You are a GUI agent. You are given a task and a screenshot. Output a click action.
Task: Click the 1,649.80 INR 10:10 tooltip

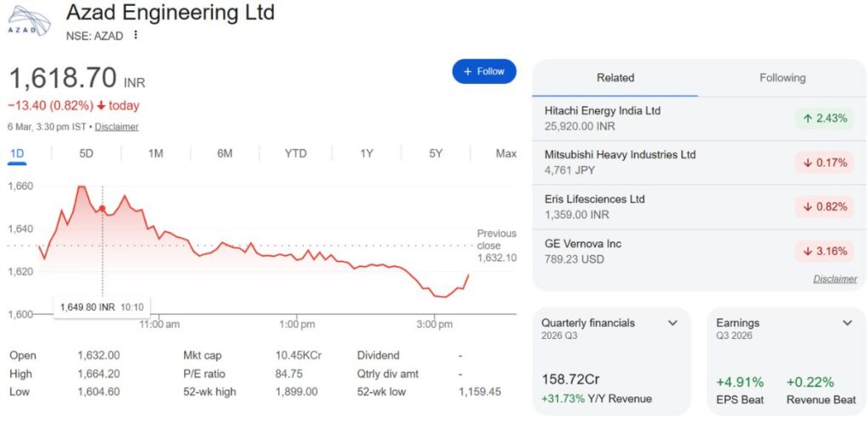coord(102,308)
